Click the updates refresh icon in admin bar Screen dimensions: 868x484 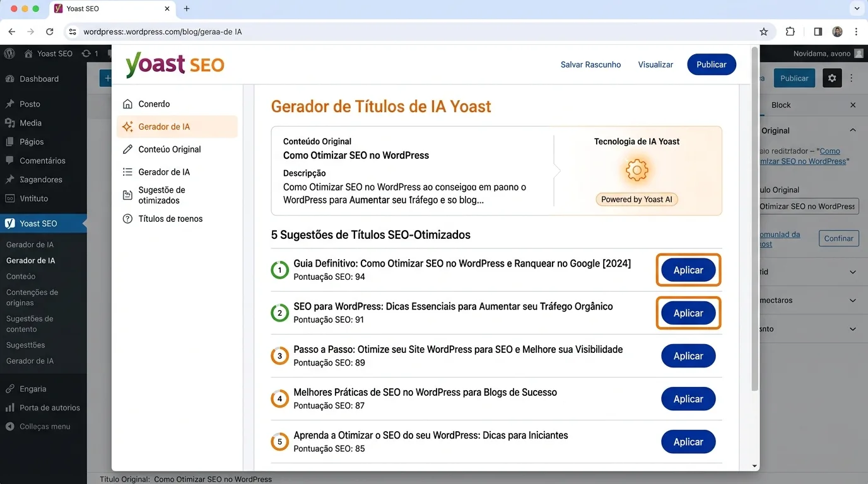(86, 54)
